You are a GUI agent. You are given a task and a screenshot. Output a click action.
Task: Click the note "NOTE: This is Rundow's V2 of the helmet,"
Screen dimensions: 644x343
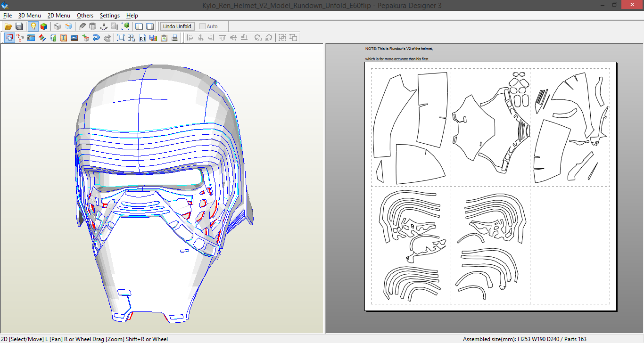(x=399, y=49)
